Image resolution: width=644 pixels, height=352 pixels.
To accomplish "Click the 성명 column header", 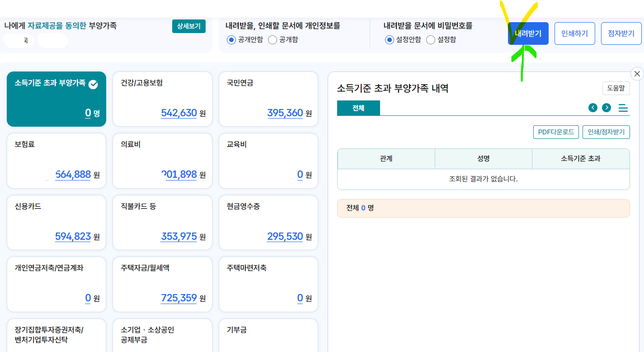I will click(484, 159).
